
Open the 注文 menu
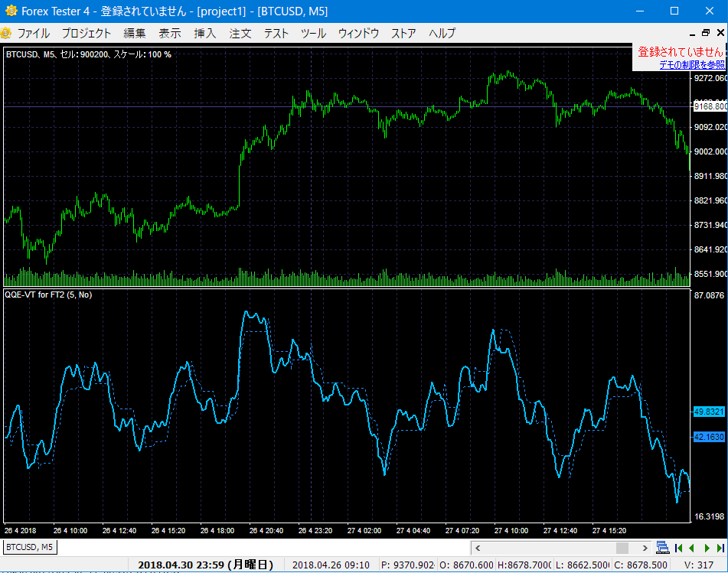[240, 34]
